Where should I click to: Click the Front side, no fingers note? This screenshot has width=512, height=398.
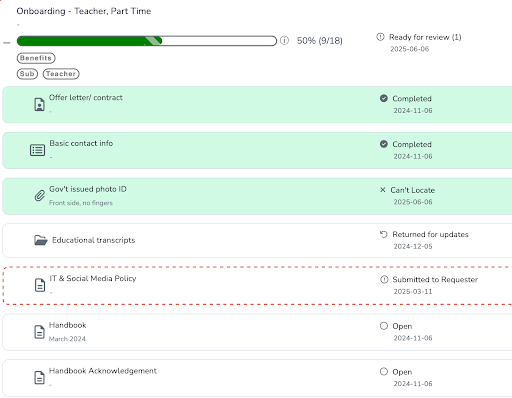point(81,203)
